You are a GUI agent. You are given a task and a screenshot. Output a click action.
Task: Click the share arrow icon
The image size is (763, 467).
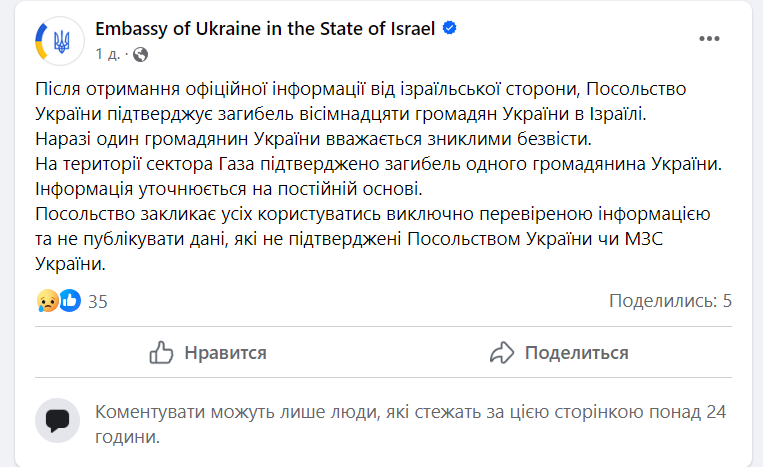click(501, 352)
